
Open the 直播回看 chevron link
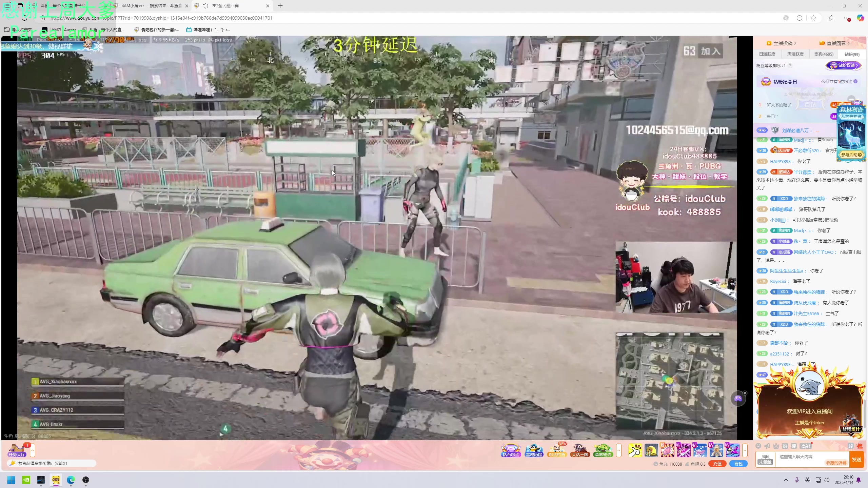(834, 43)
